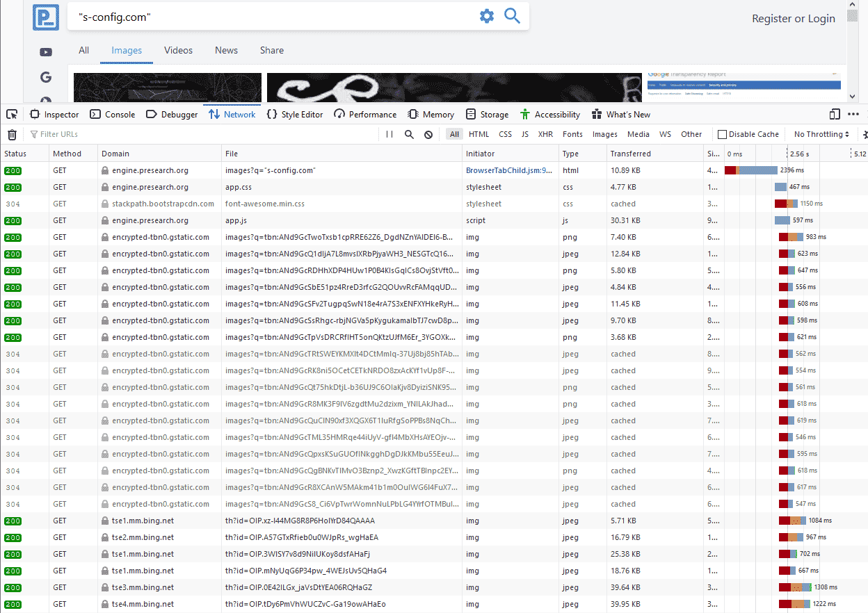The height and width of the screenshot is (613, 868).
Task: Select the tse2.mm.bing.net request row
Action: pos(434,537)
